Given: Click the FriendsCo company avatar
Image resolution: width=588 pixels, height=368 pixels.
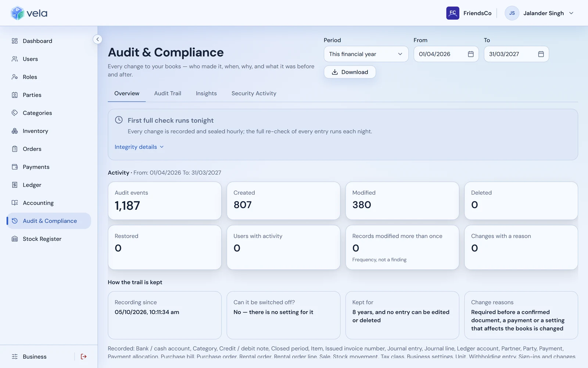Looking at the screenshot, I should (453, 13).
